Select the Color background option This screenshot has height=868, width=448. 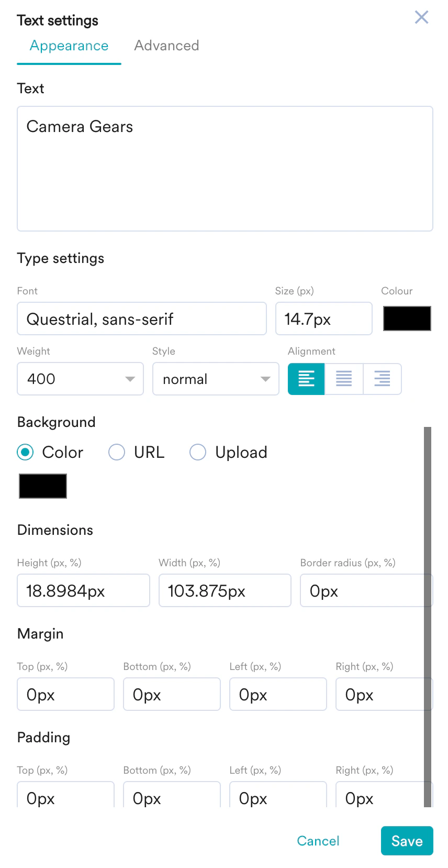[25, 452]
